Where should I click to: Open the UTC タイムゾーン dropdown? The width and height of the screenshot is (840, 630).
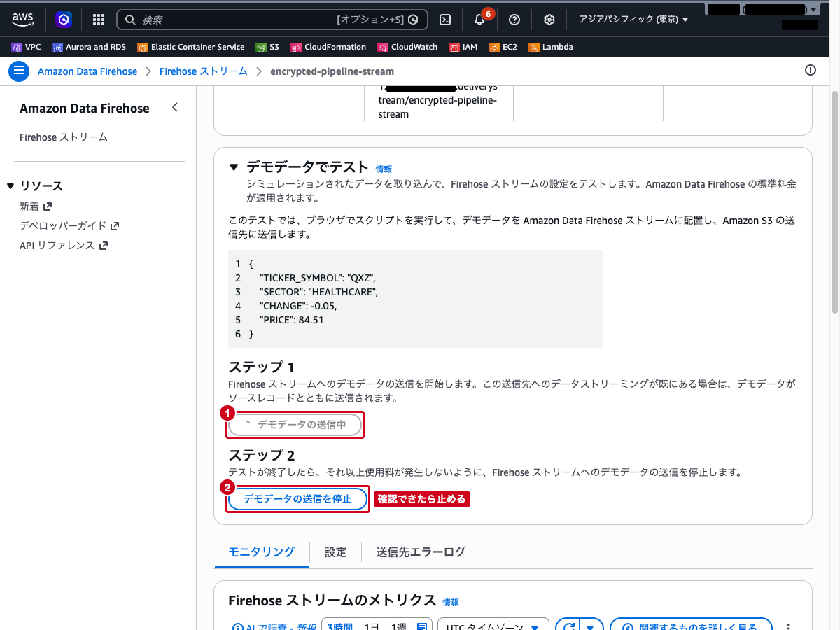[493, 624]
